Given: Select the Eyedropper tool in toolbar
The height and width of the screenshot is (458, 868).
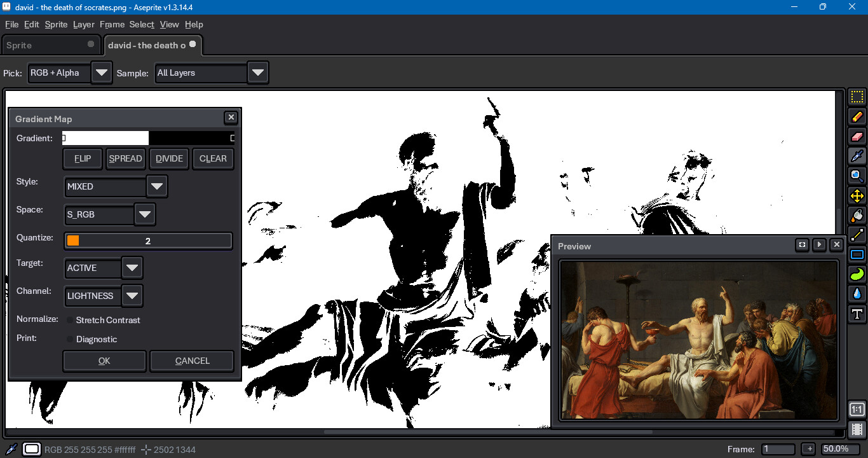Looking at the screenshot, I should pyautogui.click(x=857, y=156).
